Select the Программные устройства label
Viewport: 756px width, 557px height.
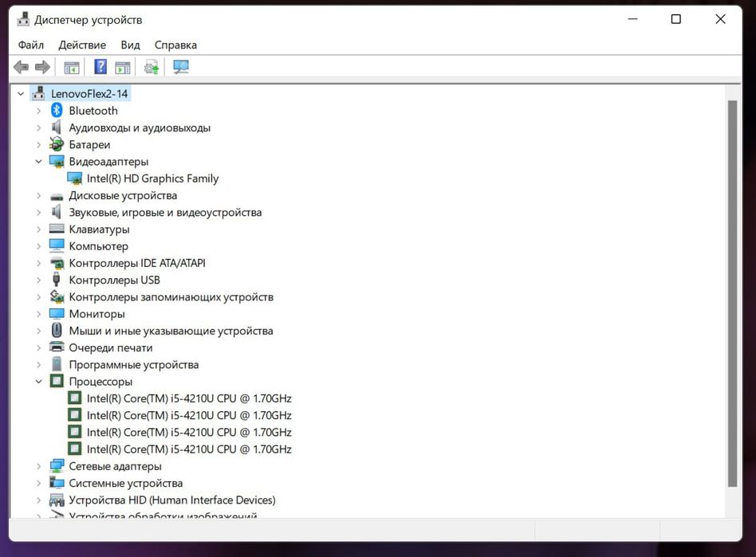pos(133,364)
